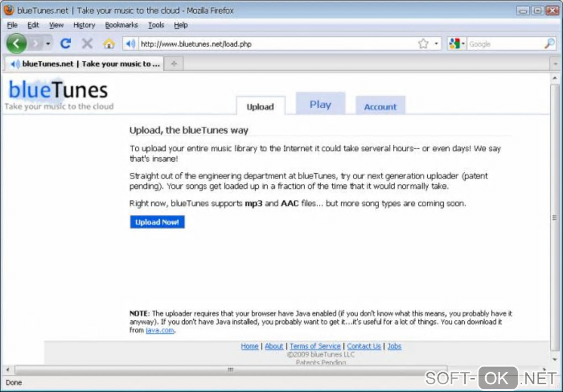This screenshot has width=563, height=392.
Task: Click the site identity speaker icon in address bar
Action: pyautogui.click(x=130, y=44)
